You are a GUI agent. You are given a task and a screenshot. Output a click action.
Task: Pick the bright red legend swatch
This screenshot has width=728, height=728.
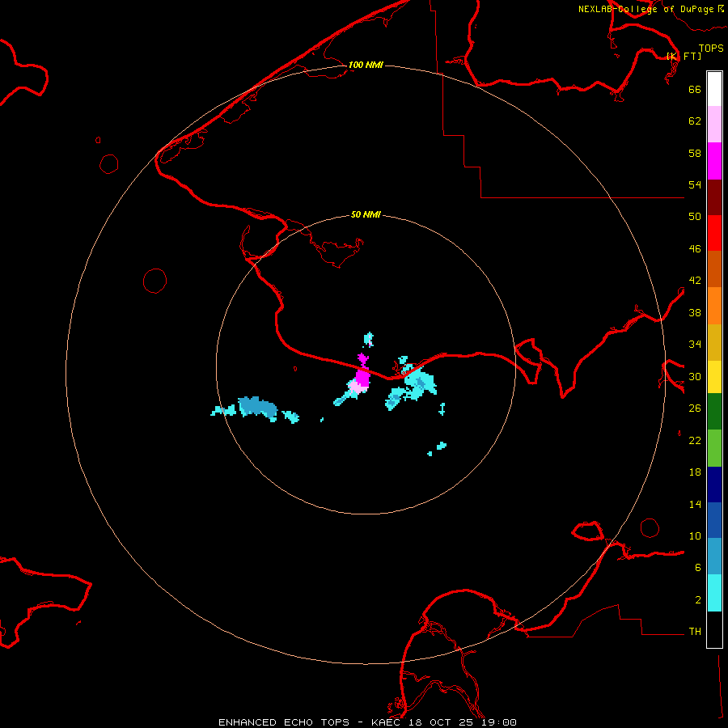pos(714,233)
